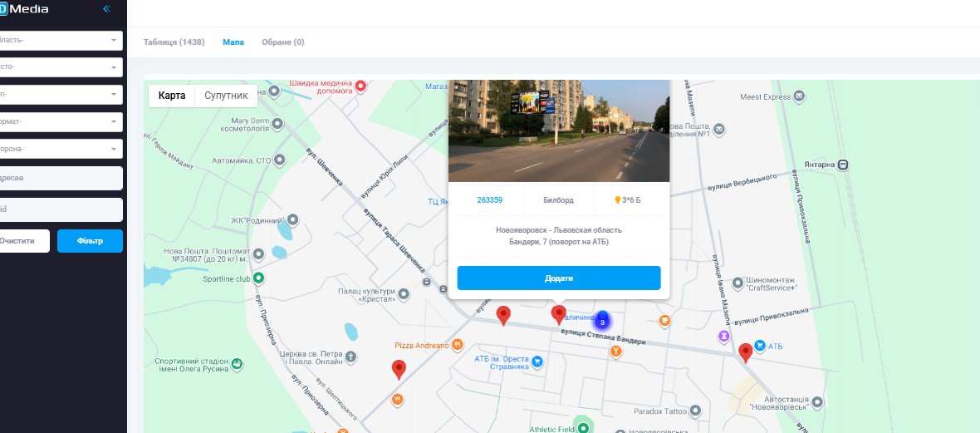Click 3*6 Б format text in popup

click(631, 200)
